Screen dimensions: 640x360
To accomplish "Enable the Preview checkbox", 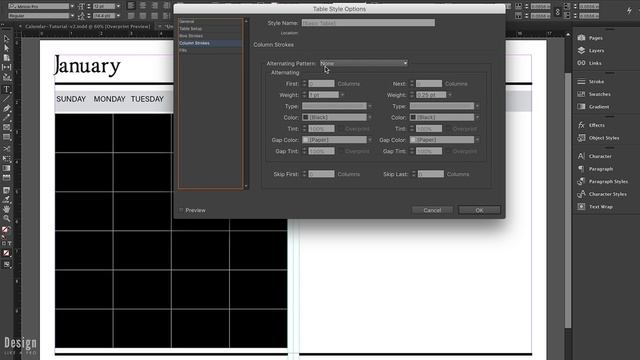I will click(181, 210).
